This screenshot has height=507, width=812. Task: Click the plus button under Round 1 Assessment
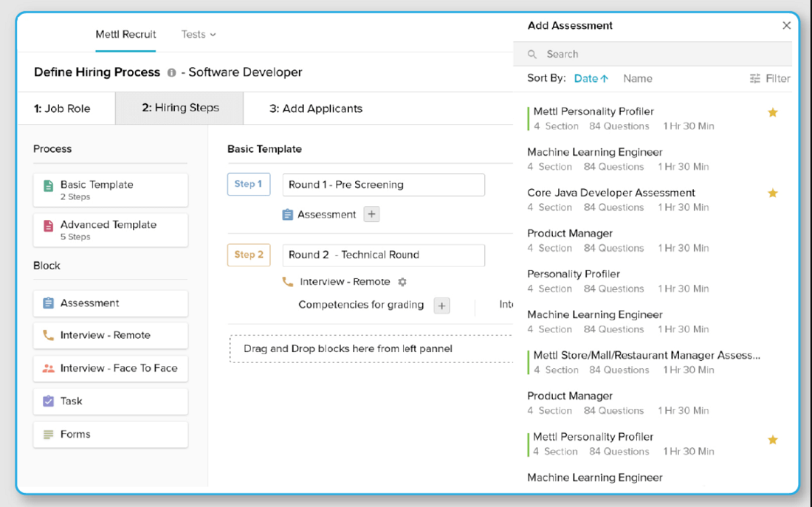pyautogui.click(x=371, y=214)
